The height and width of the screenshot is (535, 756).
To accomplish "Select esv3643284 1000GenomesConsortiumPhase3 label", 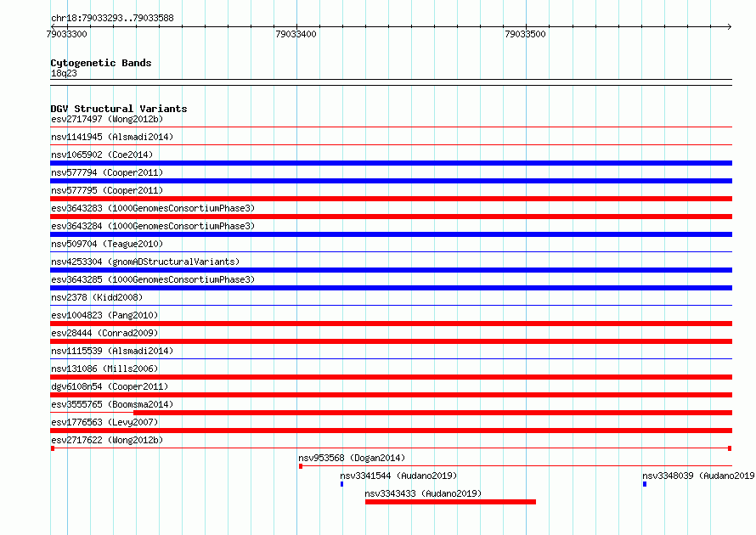I will click(153, 226).
